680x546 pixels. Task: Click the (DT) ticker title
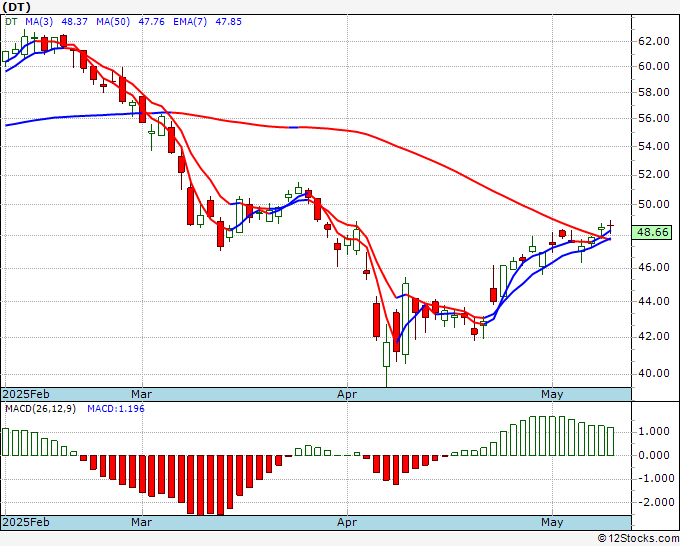click(x=17, y=7)
